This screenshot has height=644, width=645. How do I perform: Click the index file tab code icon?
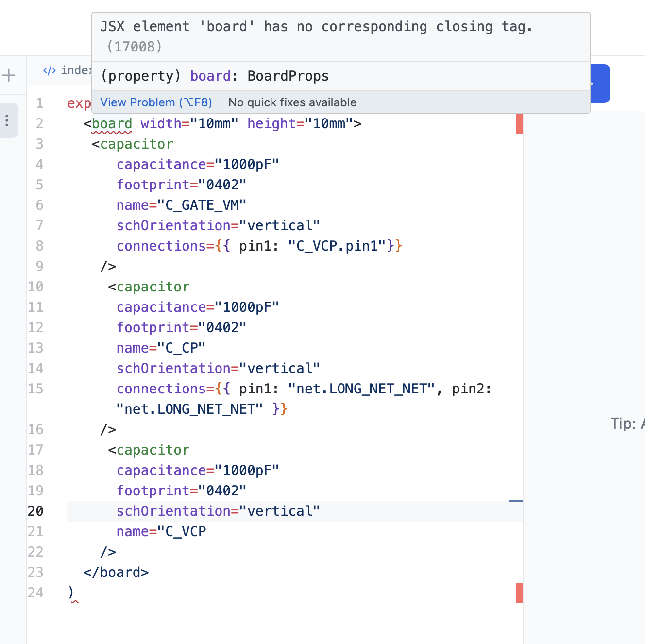50,70
